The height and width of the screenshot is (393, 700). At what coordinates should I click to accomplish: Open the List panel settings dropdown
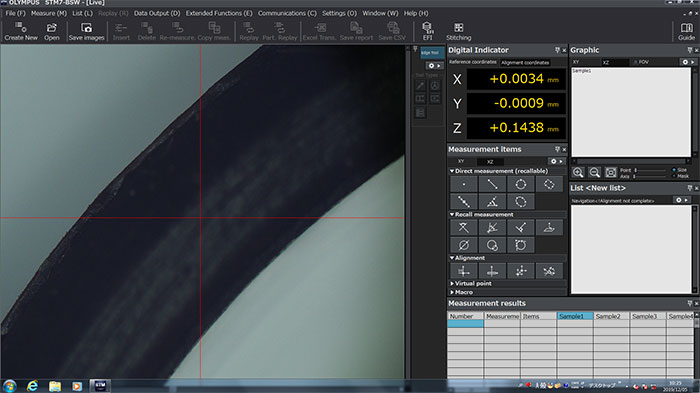(x=682, y=200)
